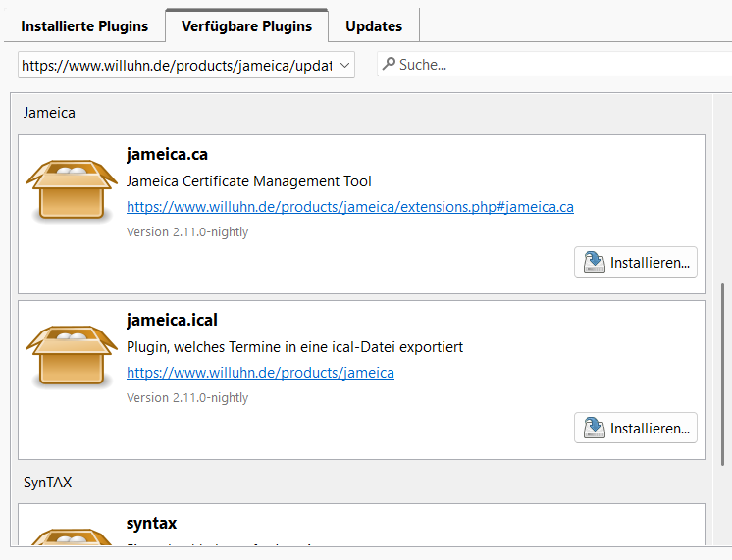Switch to the Installierte Plugins tab
Image resolution: width=732 pixels, height=560 pixels.
coord(84,25)
